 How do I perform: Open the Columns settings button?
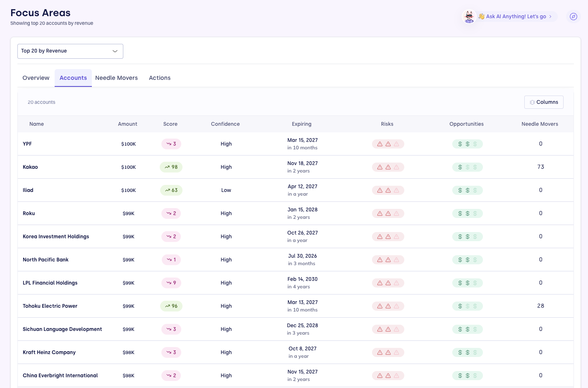click(544, 102)
